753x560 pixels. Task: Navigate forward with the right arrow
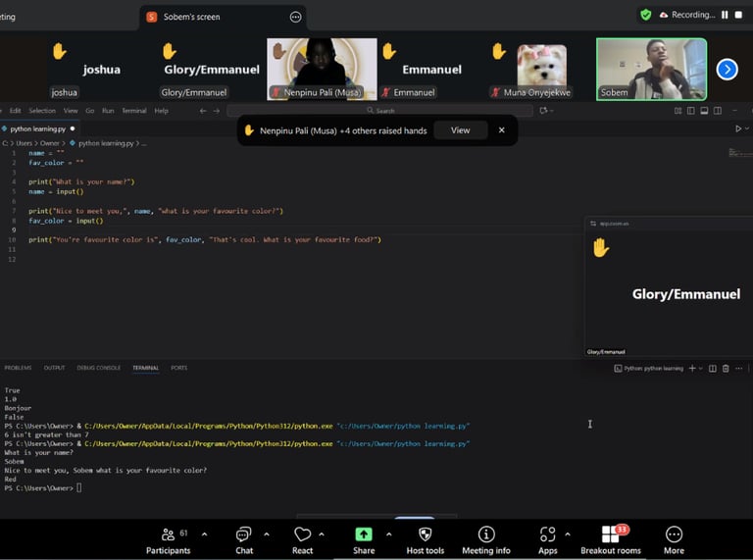click(x=217, y=111)
